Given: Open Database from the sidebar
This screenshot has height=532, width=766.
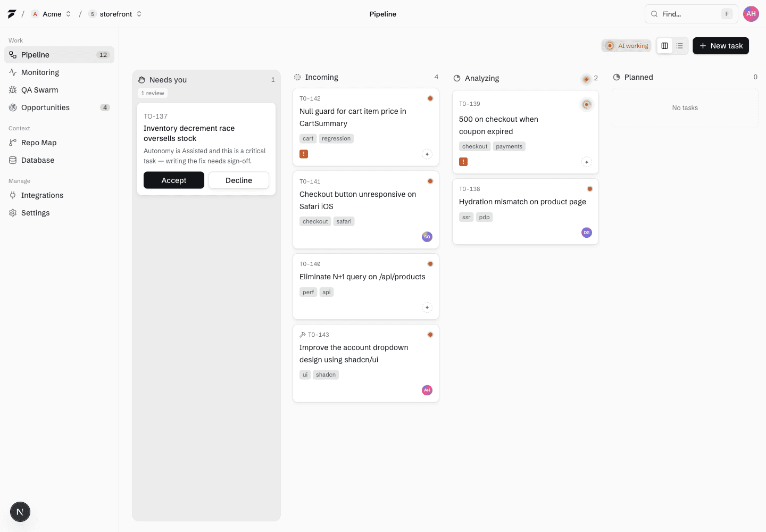Looking at the screenshot, I should pyautogui.click(x=59, y=160).
